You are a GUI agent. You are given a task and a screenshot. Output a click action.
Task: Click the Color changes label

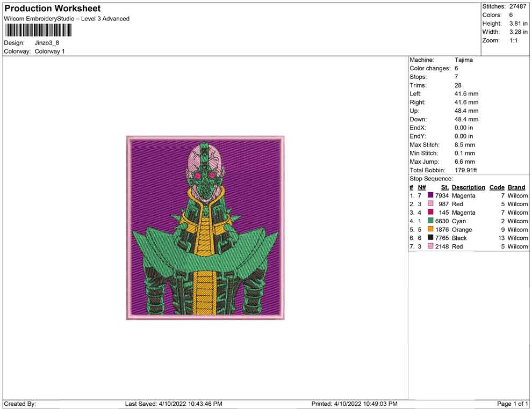coord(430,68)
